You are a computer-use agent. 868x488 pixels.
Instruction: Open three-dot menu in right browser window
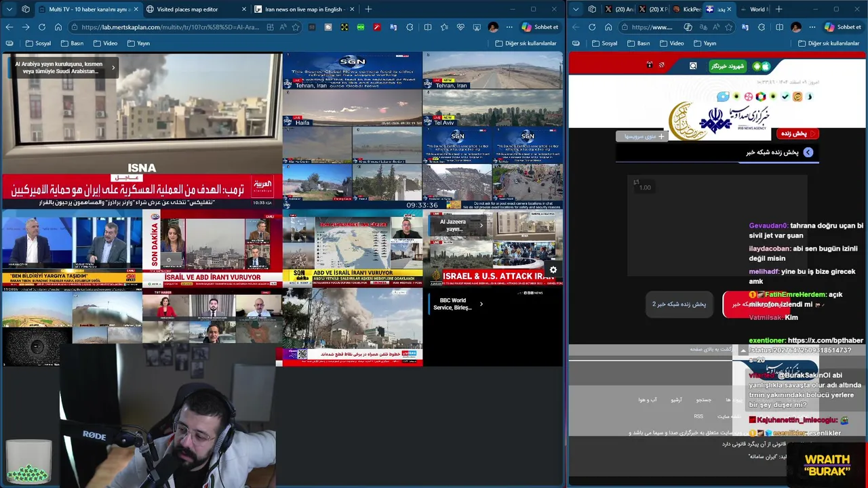coord(812,27)
